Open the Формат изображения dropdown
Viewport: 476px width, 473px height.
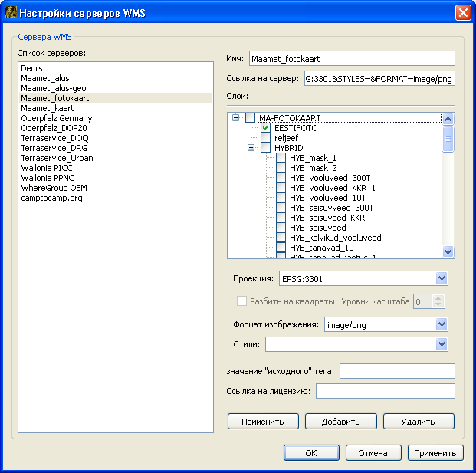click(441, 324)
